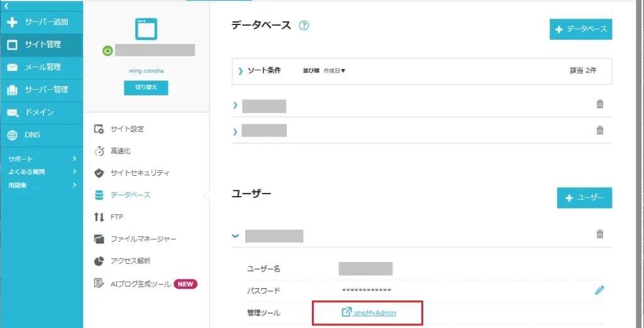Click the globe icon next to DNS

point(13,135)
